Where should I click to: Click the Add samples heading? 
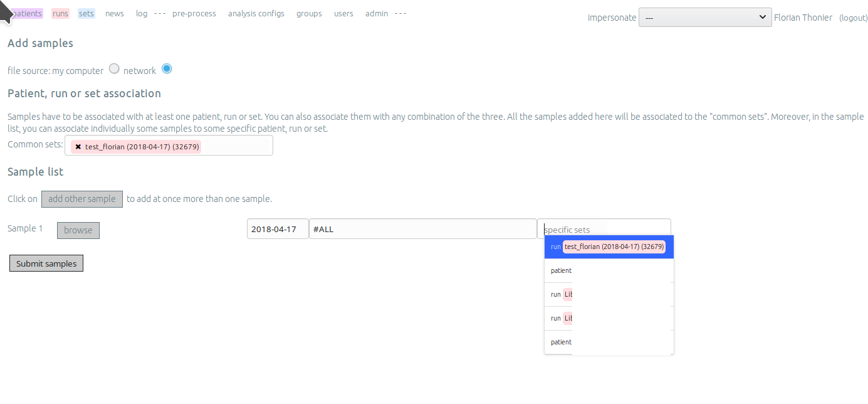(40, 43)
